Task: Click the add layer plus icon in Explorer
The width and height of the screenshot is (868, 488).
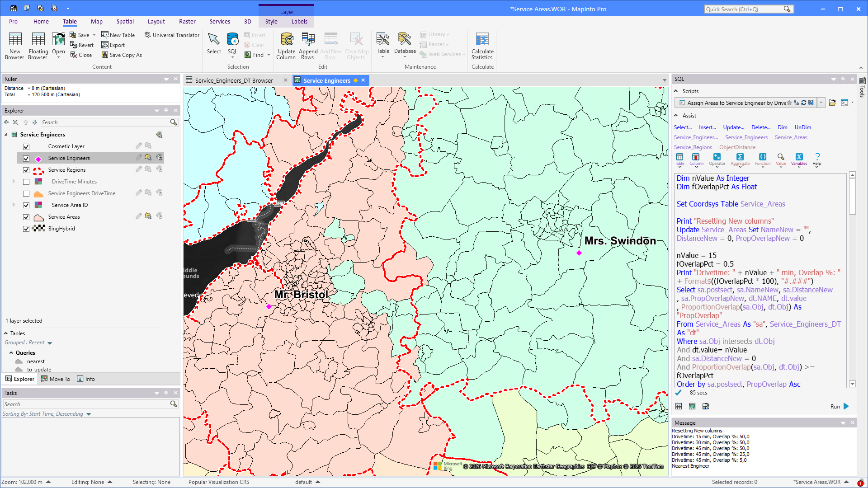Action: click(x=6, y=122)
